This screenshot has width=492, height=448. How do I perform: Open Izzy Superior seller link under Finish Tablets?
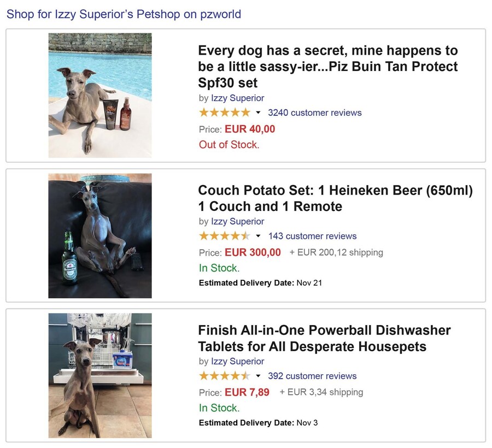click(x=237, y=361)
